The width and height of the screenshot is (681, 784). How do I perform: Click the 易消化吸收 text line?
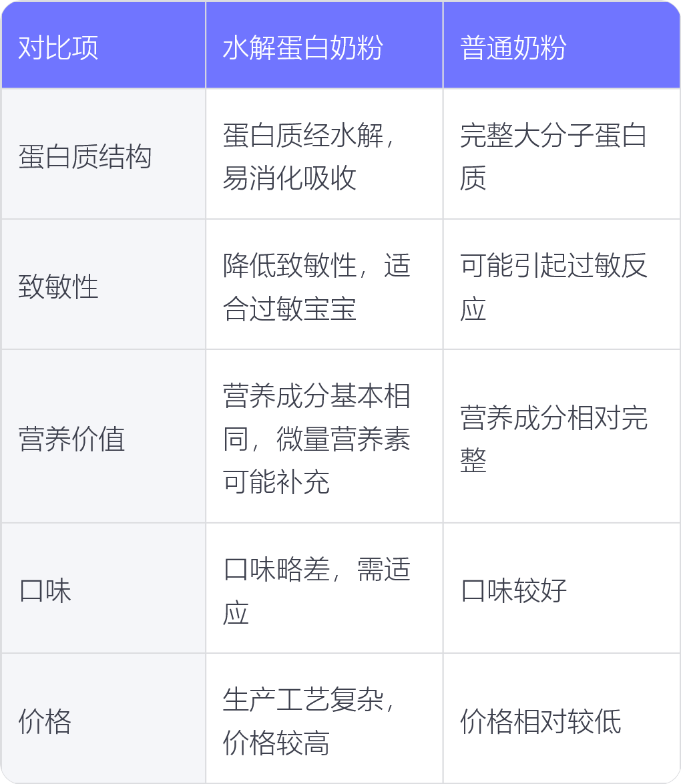coord(289,178)
